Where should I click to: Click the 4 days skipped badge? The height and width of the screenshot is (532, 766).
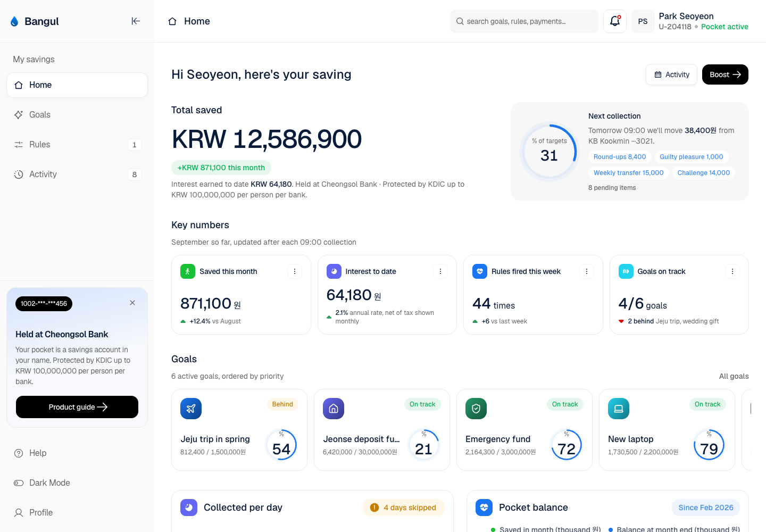click(x=403, y=508)
